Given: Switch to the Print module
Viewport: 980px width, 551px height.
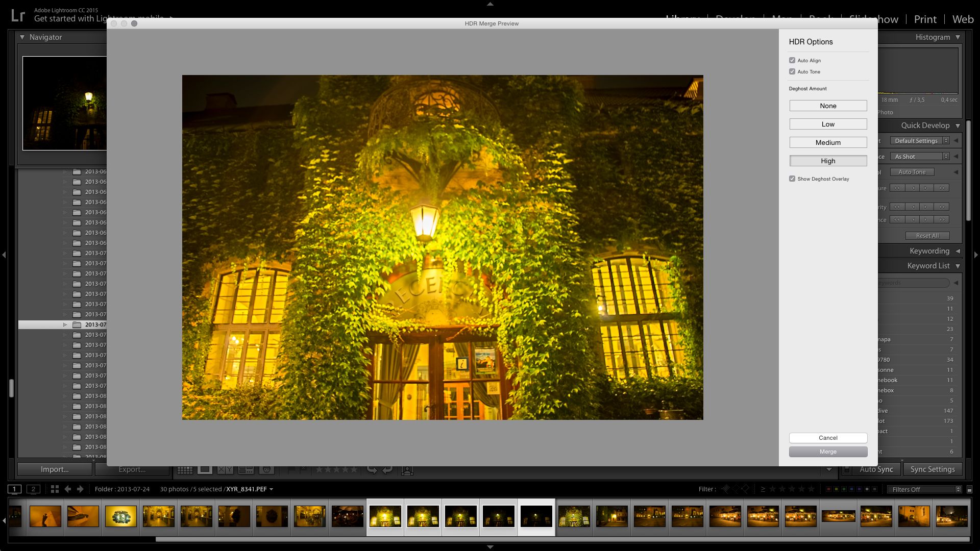Looking at the screenshot, I should (925, 19).
